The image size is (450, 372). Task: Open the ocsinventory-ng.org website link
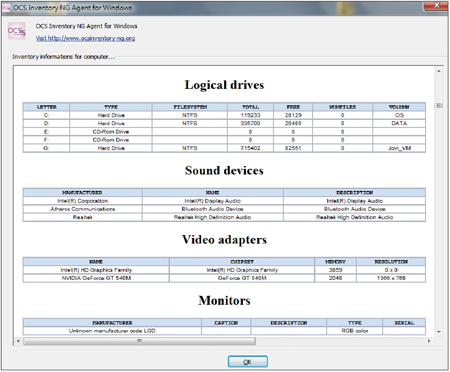pyautogui.click(x=85, y=38)
